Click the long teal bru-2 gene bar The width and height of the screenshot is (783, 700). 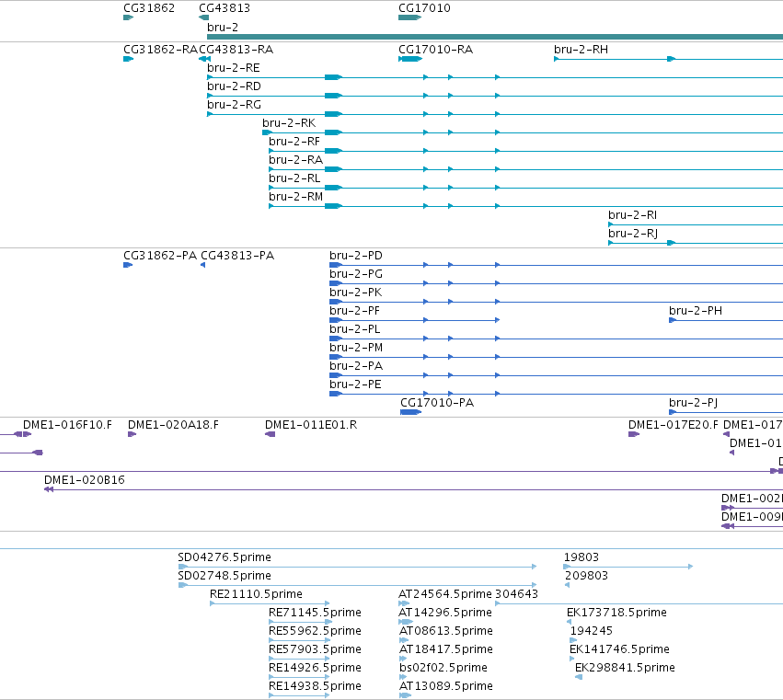pos(495,37)
